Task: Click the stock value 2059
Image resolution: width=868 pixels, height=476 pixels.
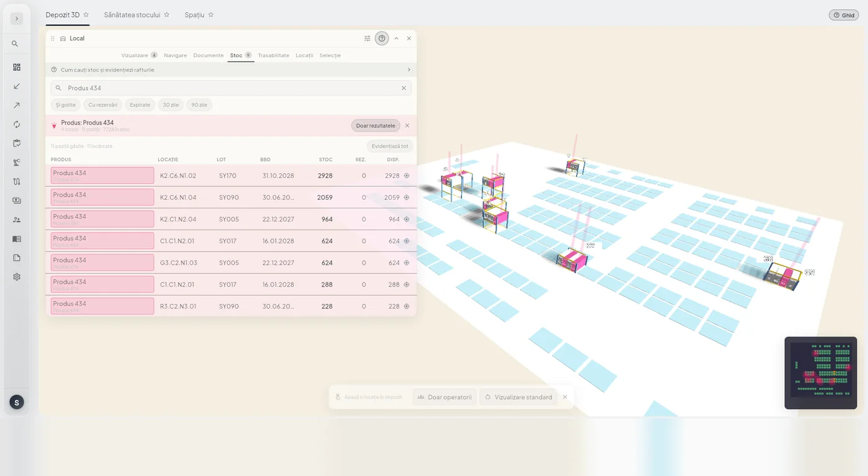Action: click(x=325, y=197)
